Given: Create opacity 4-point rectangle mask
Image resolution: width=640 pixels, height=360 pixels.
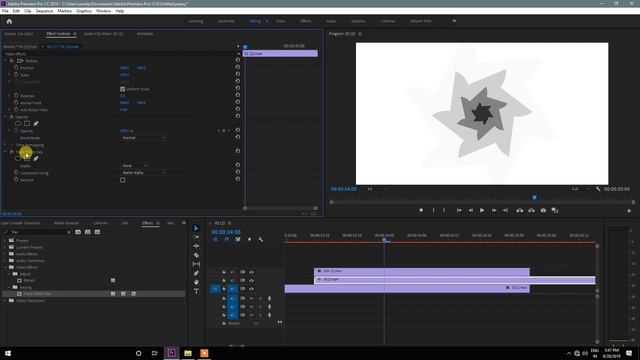Looking at the screenshot, I should pyautogui.click(x=27, y=124).
